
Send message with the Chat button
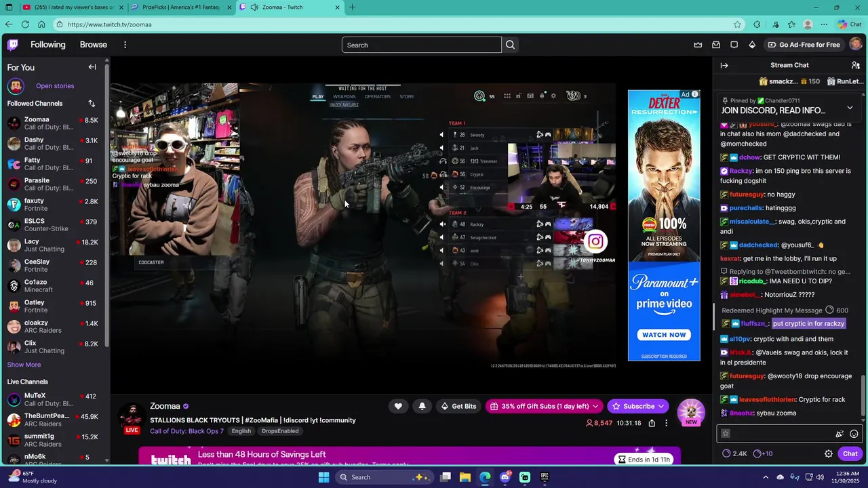tap(850, 453)
